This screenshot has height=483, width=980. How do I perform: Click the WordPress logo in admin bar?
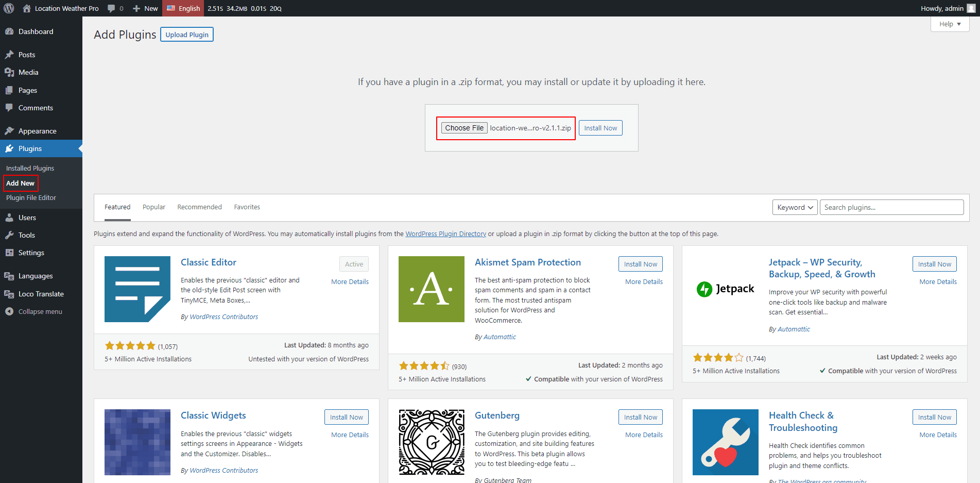pos(9,8)
